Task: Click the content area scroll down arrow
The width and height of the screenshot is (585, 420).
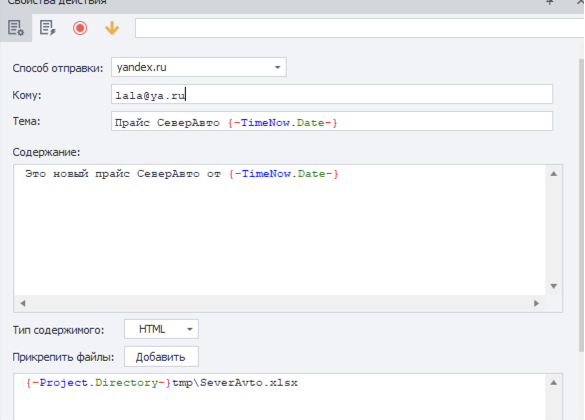Action: click(x=554, y=286)
